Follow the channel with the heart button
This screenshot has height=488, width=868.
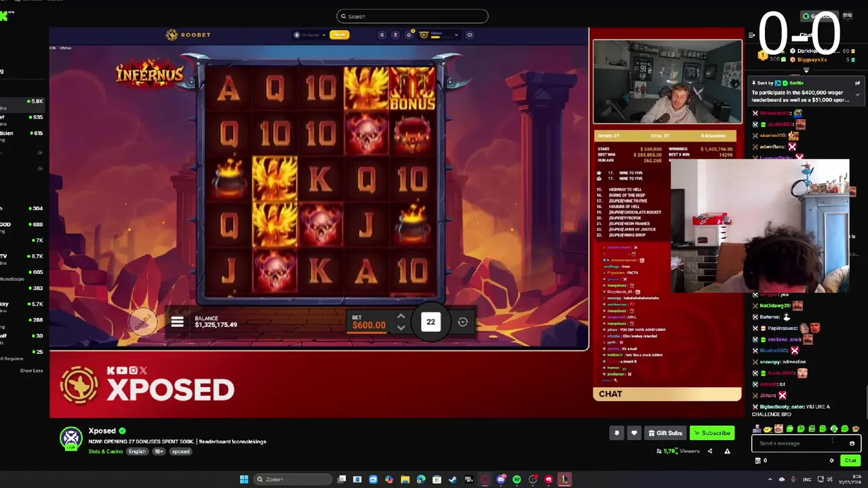coord(634,433)
